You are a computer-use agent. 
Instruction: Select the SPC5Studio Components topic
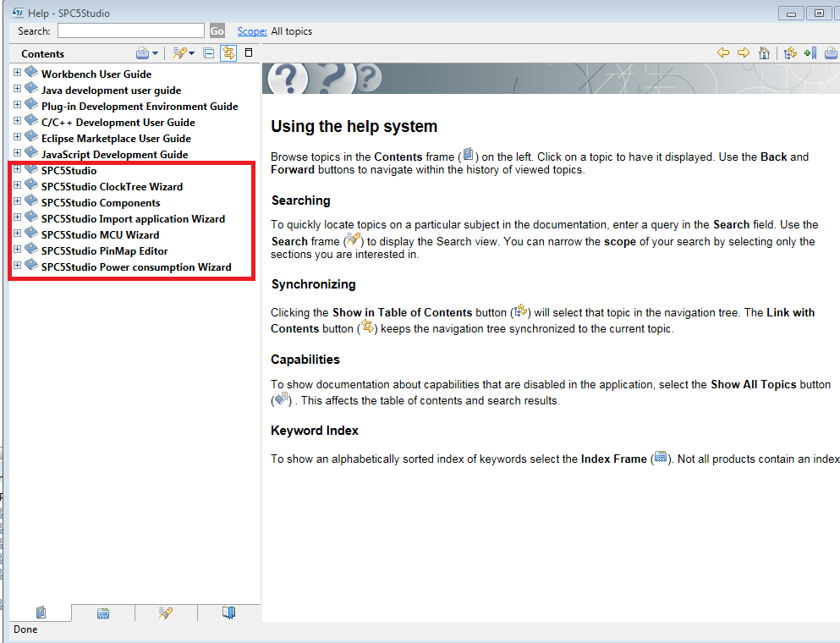pyautogui.click(x=101, y=202)
